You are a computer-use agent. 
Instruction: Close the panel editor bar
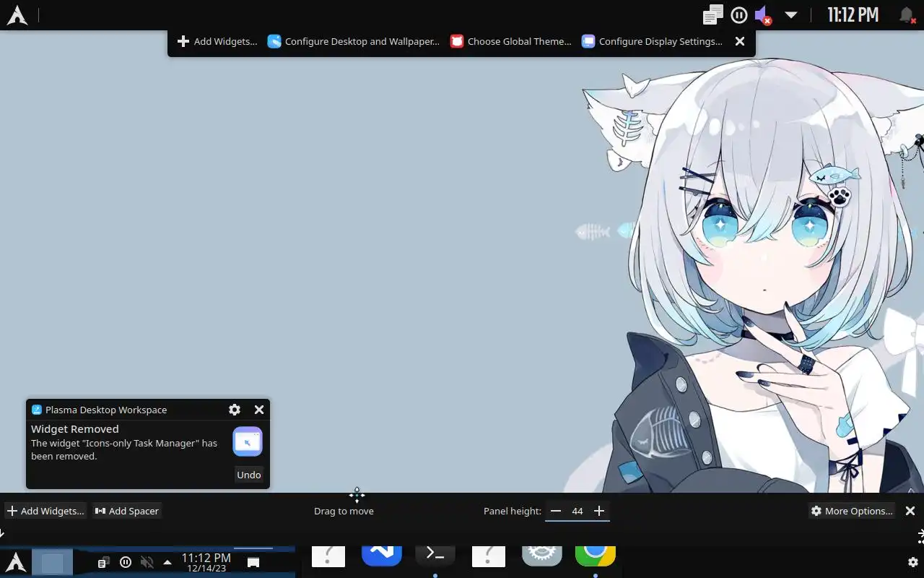[910, 511]
